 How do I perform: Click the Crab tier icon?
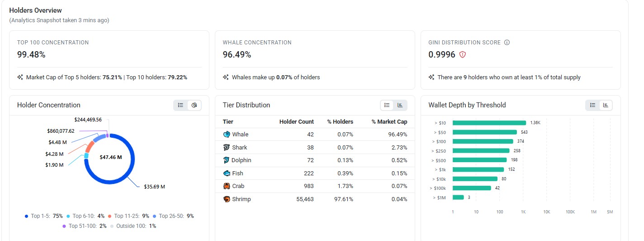tap(227, 186)
